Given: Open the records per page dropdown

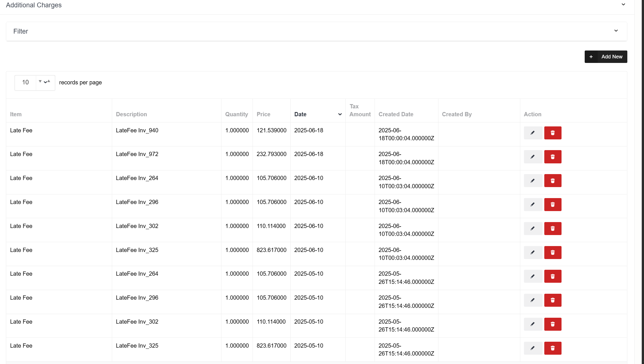Looking at the screenshot, I should pos(45,82).
